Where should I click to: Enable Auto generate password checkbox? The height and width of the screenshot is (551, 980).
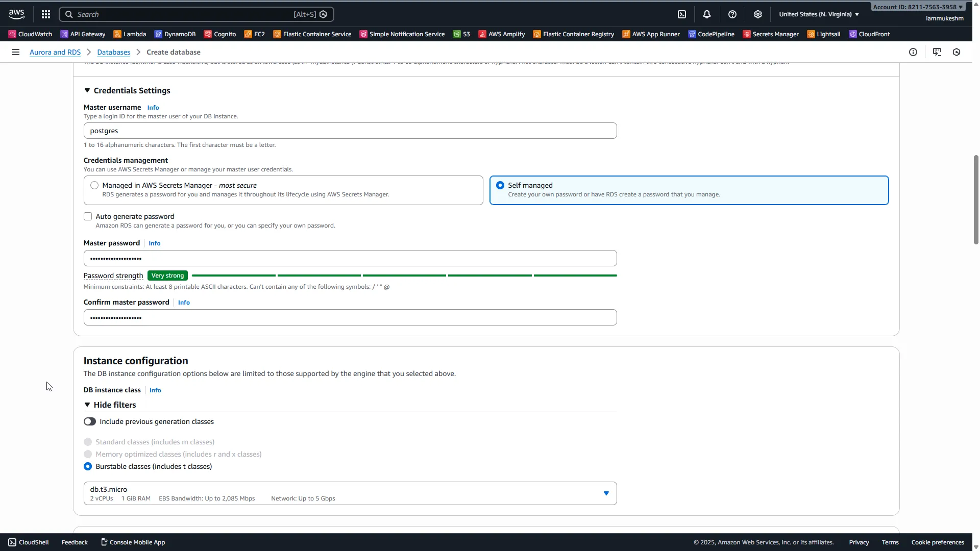tap(87, 216)
